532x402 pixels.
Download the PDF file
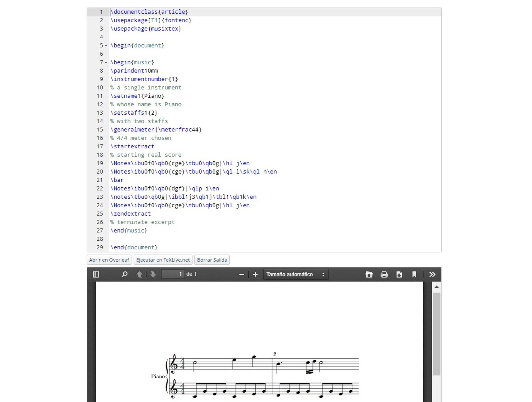(x=399, y=274)
